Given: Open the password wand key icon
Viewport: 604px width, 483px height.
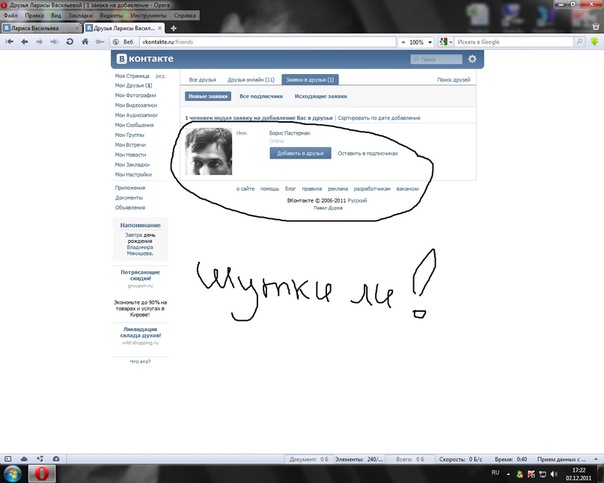Looking at the screenshot, I should [x=100, y=42].
